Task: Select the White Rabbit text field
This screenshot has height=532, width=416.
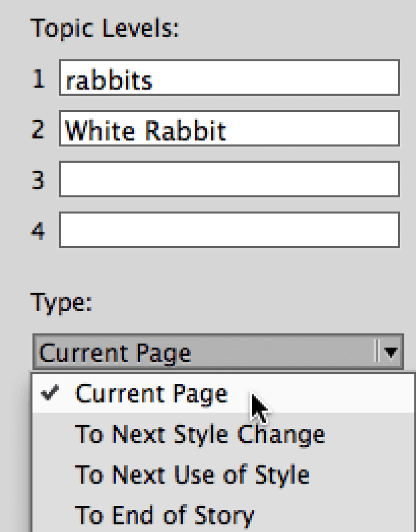Action: (229, 130)
